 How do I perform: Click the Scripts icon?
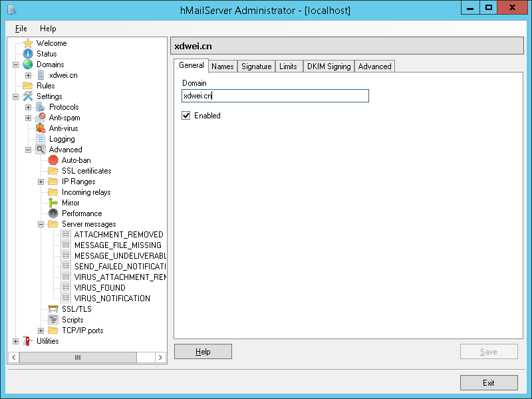(x=53, y=320)
